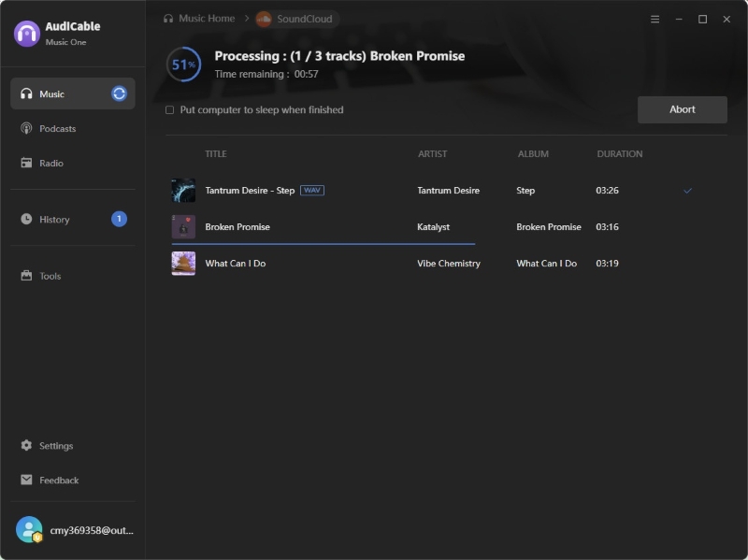Click the History badge showing 1

click(x=119, y=219)
